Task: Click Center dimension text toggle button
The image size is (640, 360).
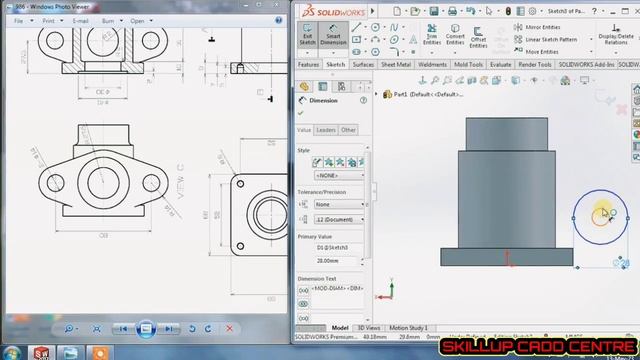Action: click(x=303, y=304)
